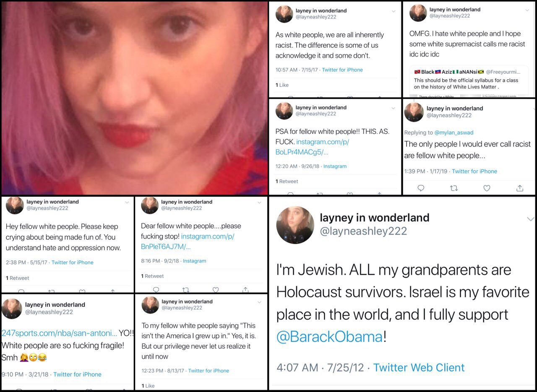537x392 pixels.
Task: Open profile avatar on 'I'm Jewish' tweet
Action: tap(295, 225)
